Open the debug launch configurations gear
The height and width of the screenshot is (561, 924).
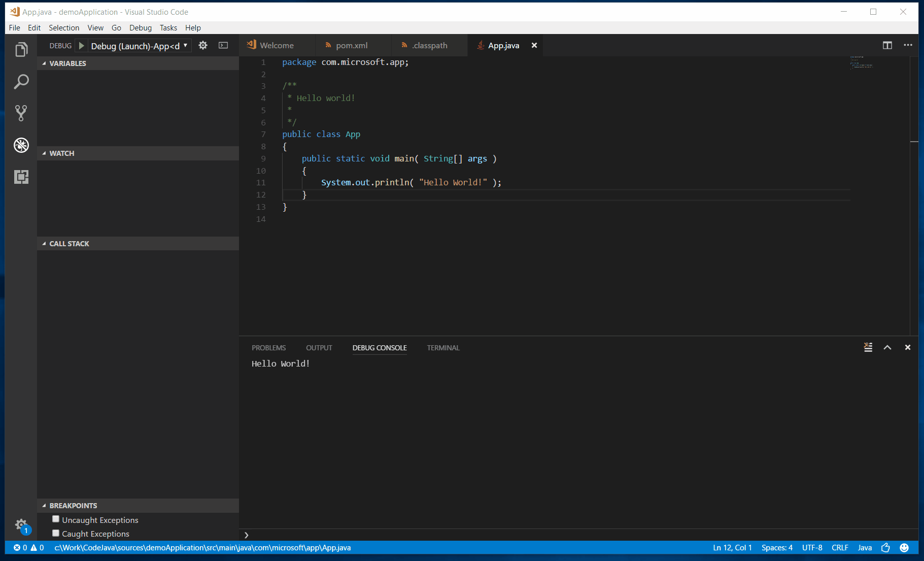point(202,45)
